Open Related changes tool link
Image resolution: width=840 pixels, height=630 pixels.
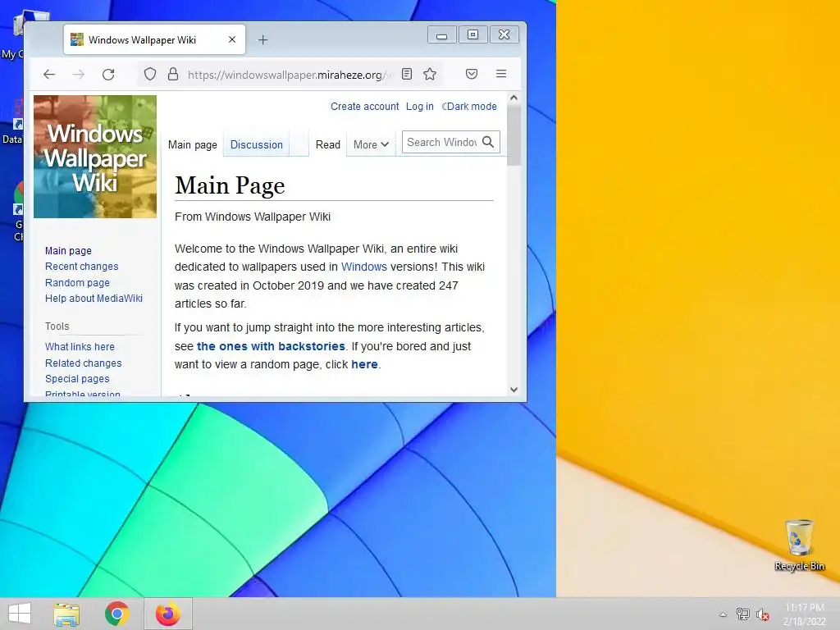[x=83, y=363]
